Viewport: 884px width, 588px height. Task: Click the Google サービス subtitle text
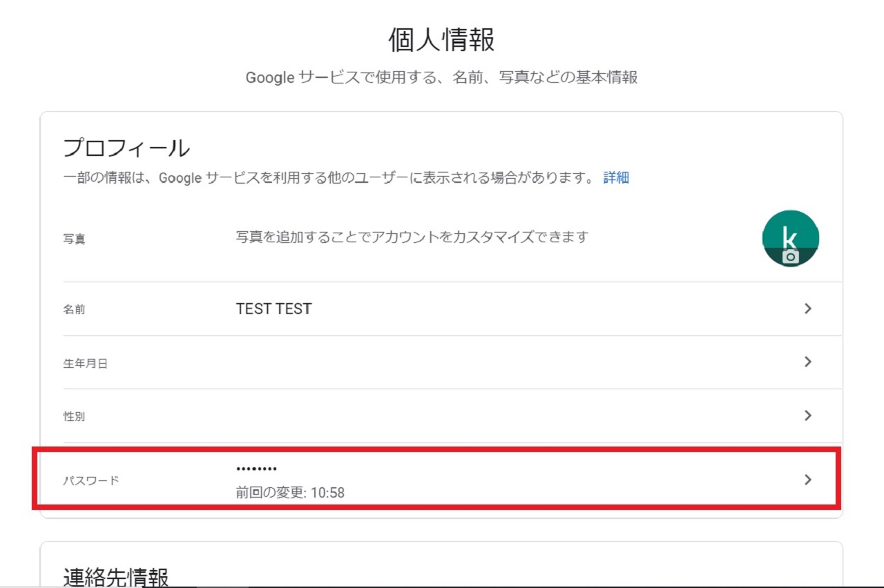point(442,77)
